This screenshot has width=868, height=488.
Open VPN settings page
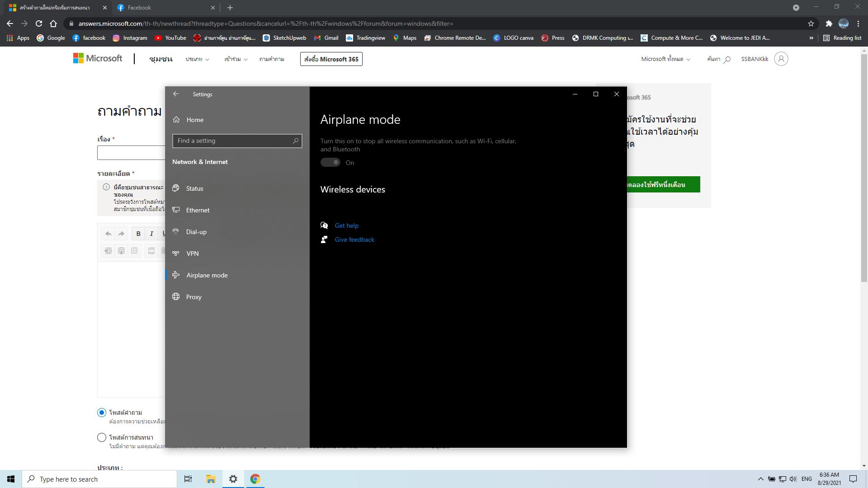coord(192,253)
